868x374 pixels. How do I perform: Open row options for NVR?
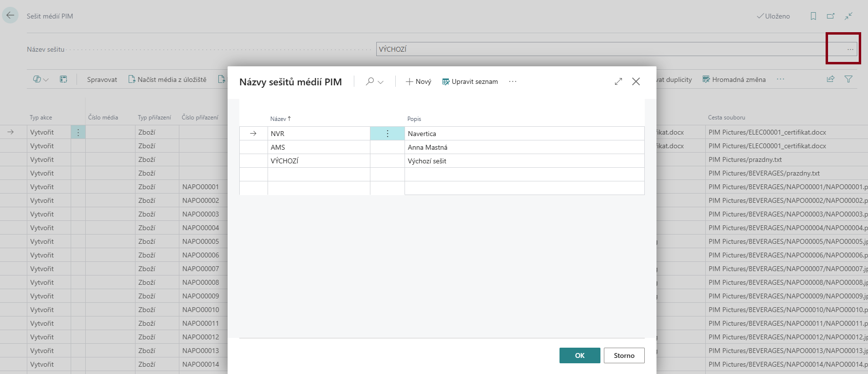[x=387, y=134]
